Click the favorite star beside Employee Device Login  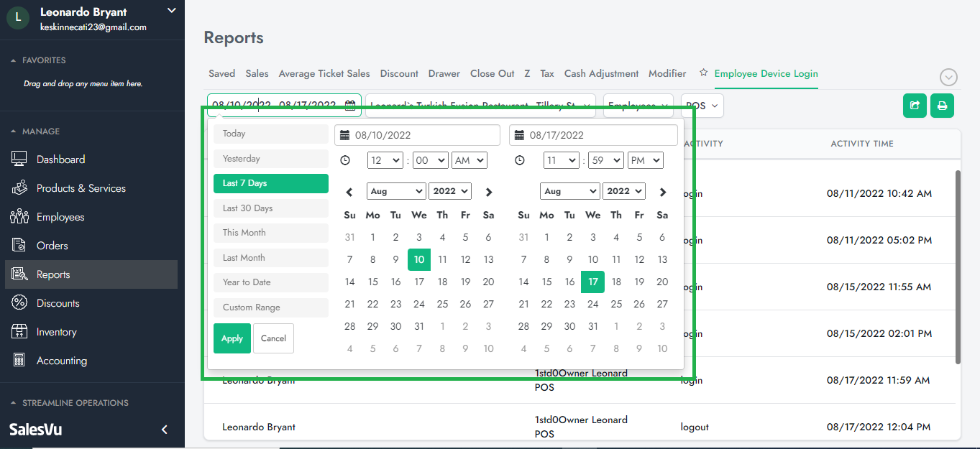point(704,73)
